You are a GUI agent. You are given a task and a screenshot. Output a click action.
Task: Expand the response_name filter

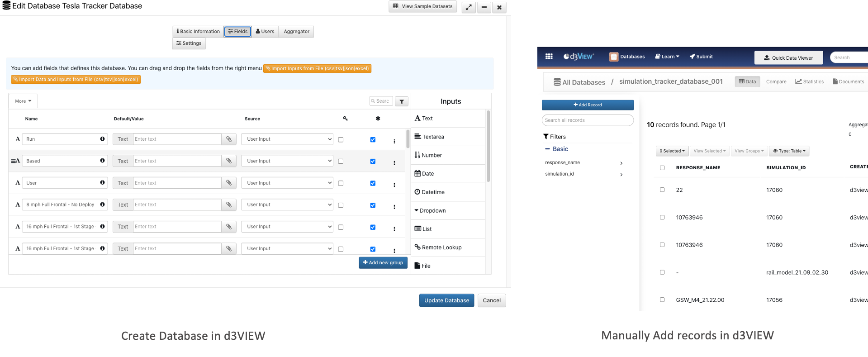621,163
